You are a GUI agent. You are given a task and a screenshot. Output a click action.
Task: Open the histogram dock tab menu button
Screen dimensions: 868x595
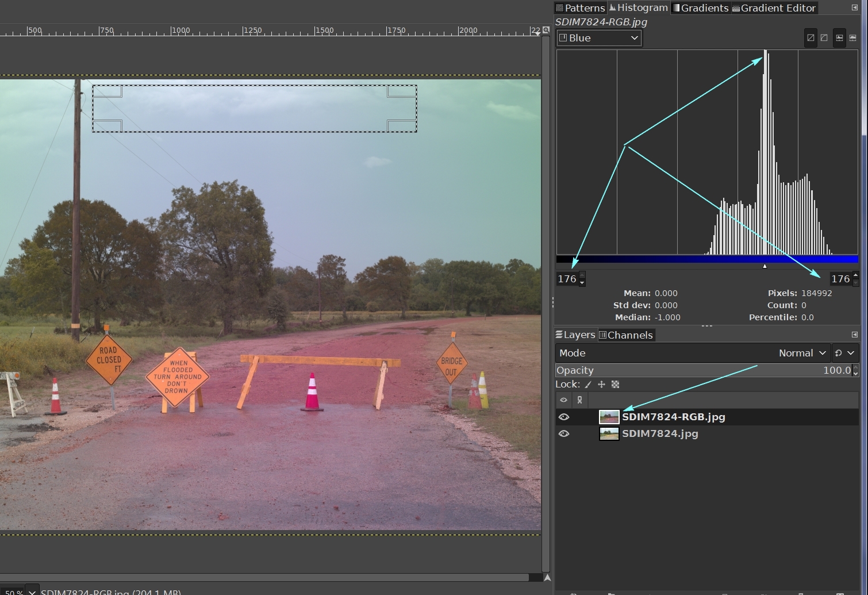[855, 7]
